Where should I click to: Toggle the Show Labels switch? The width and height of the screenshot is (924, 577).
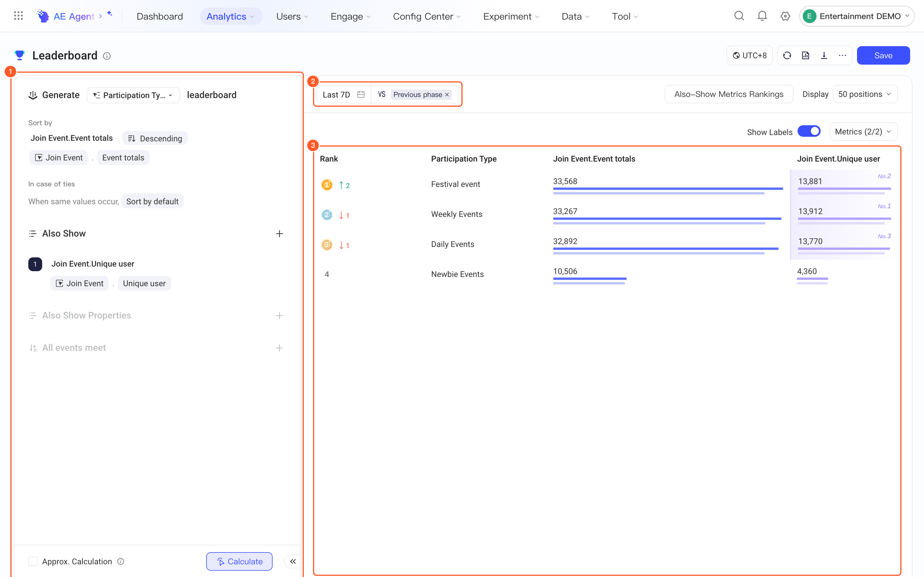809,131
